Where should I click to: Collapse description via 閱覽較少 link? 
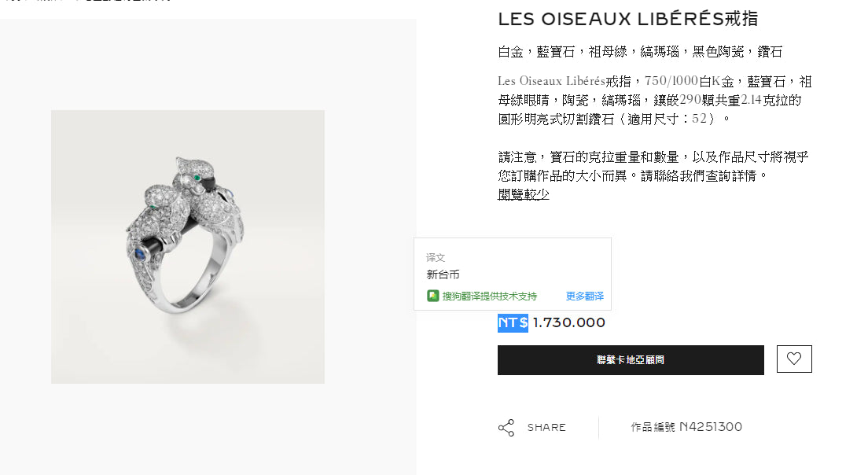523,194
